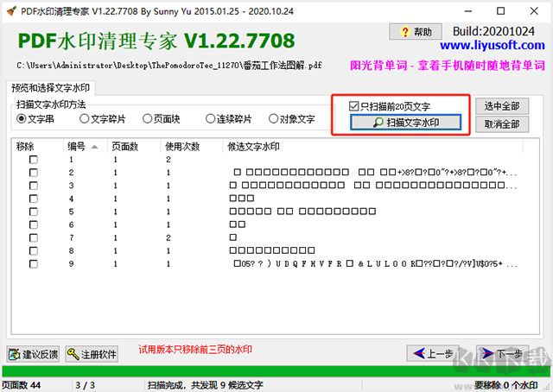
Task: Check the remove box for row 8
Action: click(x=34, y=251)
